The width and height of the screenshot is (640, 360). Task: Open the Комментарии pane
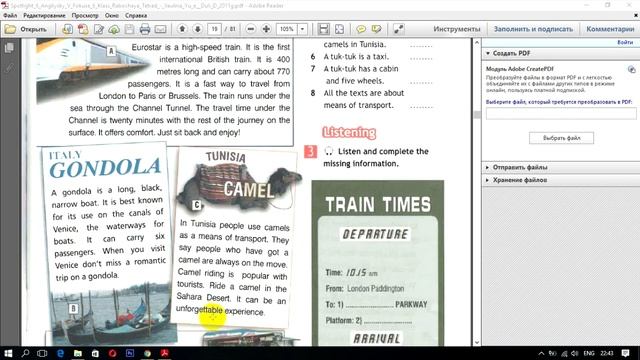pos(610,29)
